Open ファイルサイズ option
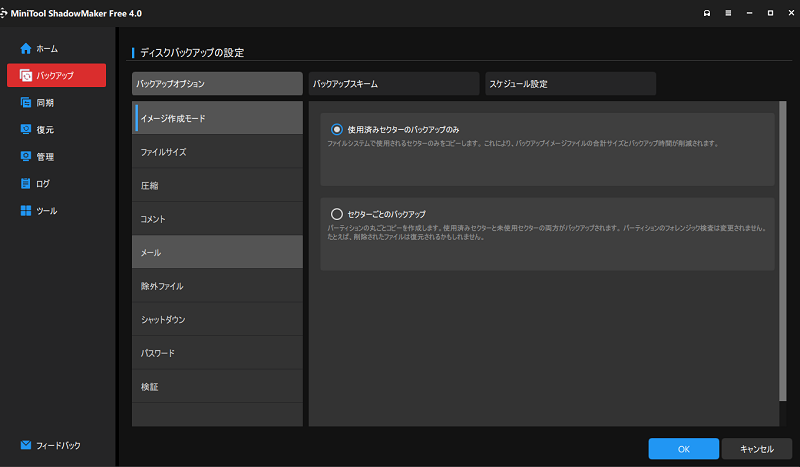800x467 pixels. [x=217, y=152]
